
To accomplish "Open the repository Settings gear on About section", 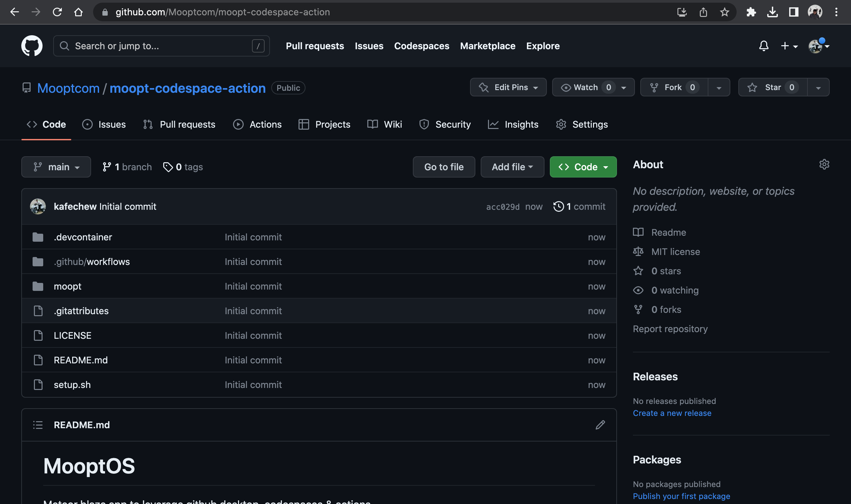I will (x=824, y=164).
